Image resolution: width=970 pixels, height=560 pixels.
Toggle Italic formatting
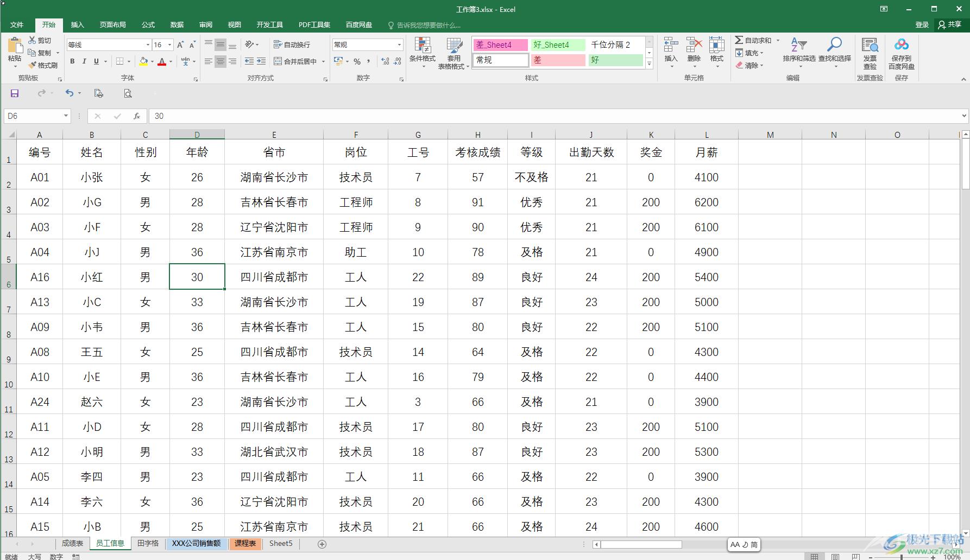pos(84,61)
